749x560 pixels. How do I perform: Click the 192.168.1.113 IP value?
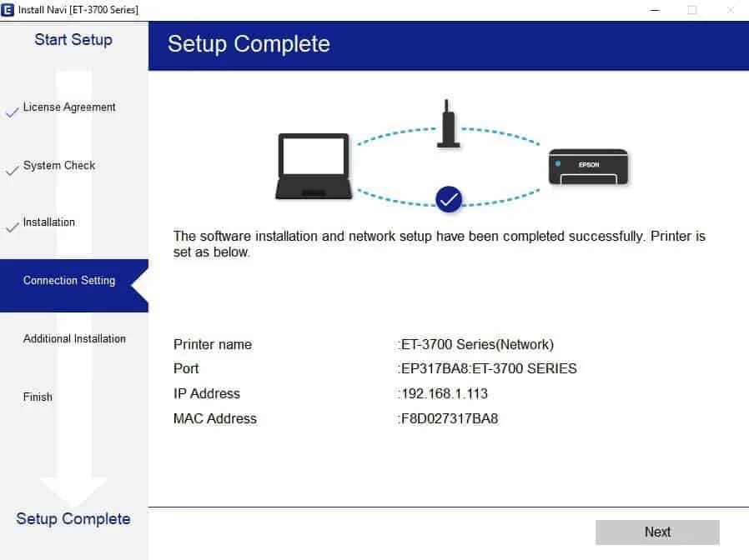click(443, 393)
